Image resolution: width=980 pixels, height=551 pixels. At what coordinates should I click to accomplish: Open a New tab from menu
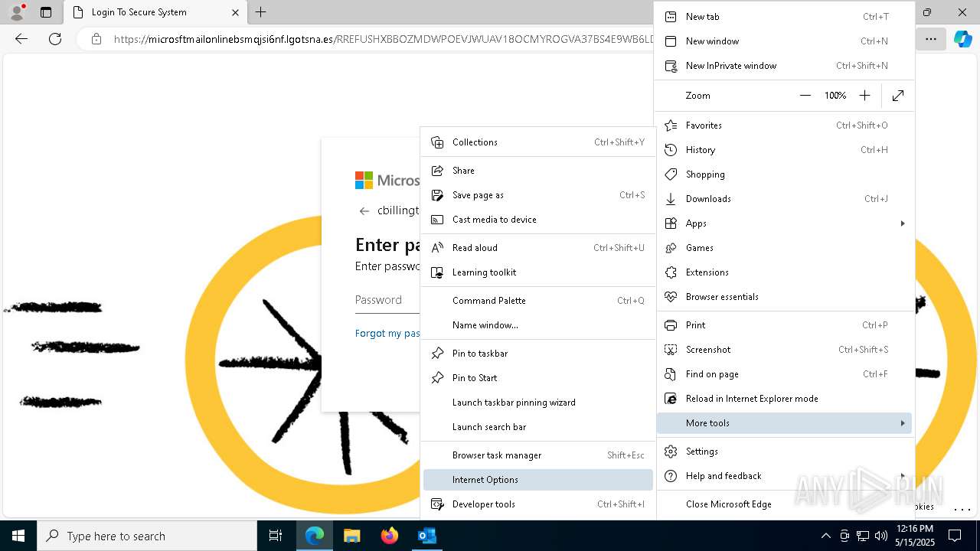coord(784,17)
